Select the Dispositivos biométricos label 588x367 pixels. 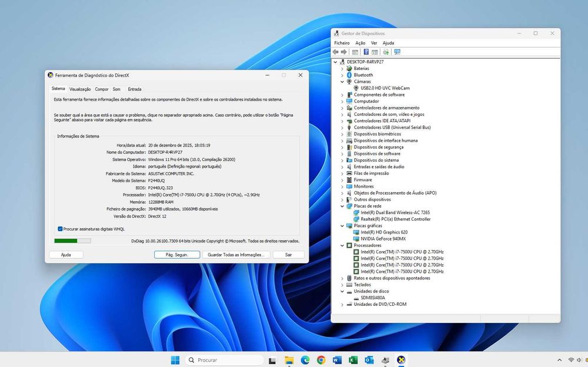[377, 134]
